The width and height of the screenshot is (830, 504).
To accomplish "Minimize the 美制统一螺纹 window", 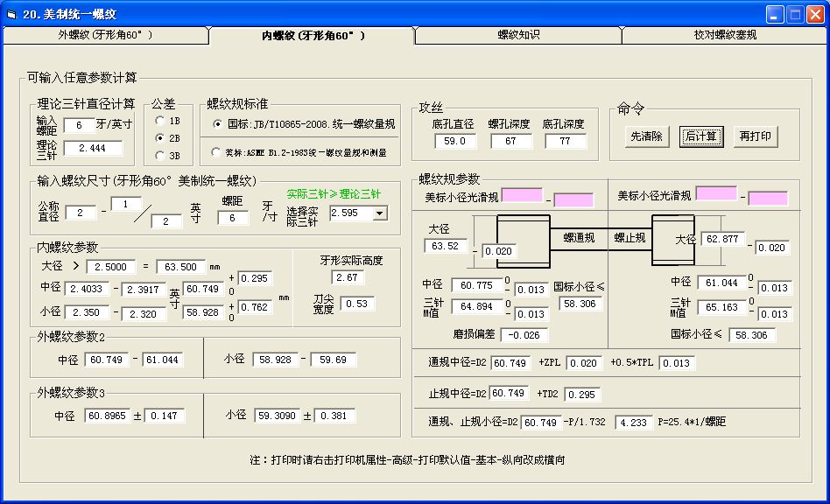I will point(775,14).
